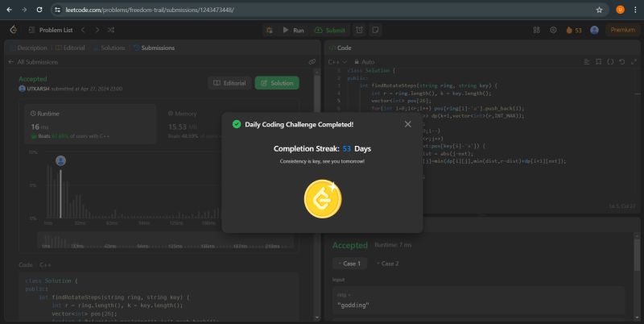Click the green Solution button
The width and height of the screenshot is (644, 324).
(277, 83)
